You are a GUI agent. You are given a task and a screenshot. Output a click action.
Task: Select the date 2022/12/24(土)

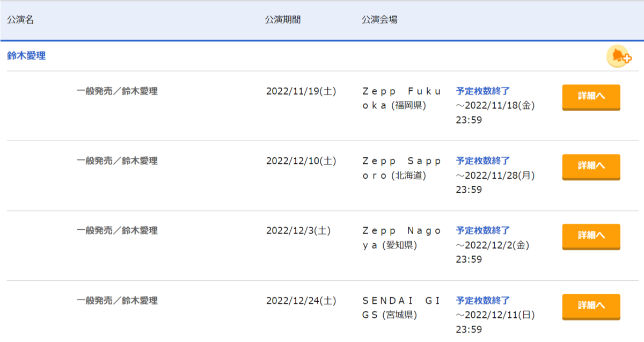301,301
